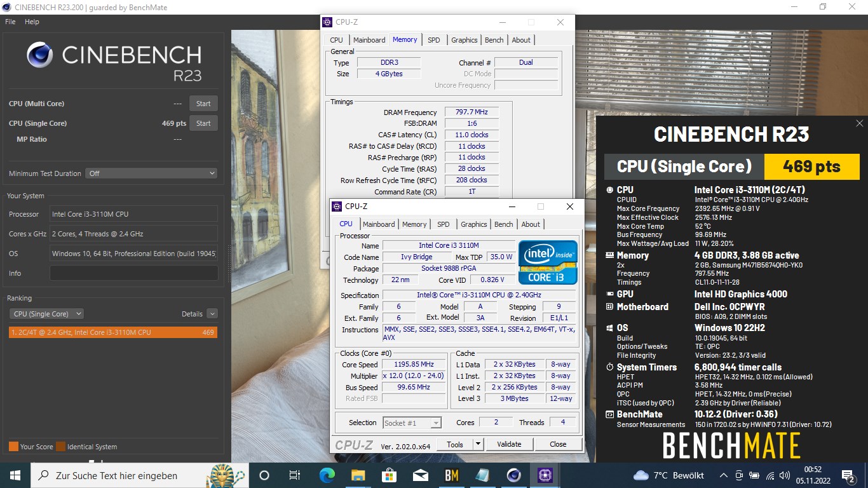
Task: Click the Processor field in Your System
Action: 133,214
